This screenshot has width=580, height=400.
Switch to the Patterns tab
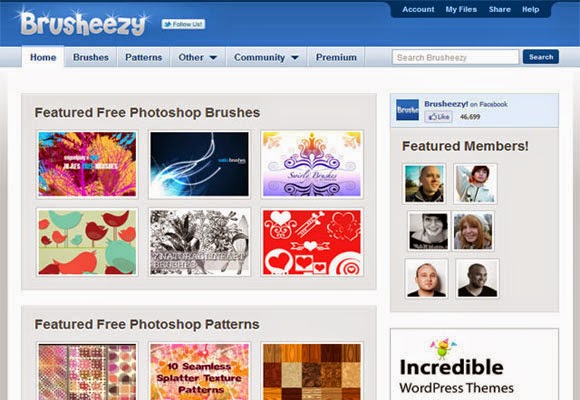tap(144, 57)
